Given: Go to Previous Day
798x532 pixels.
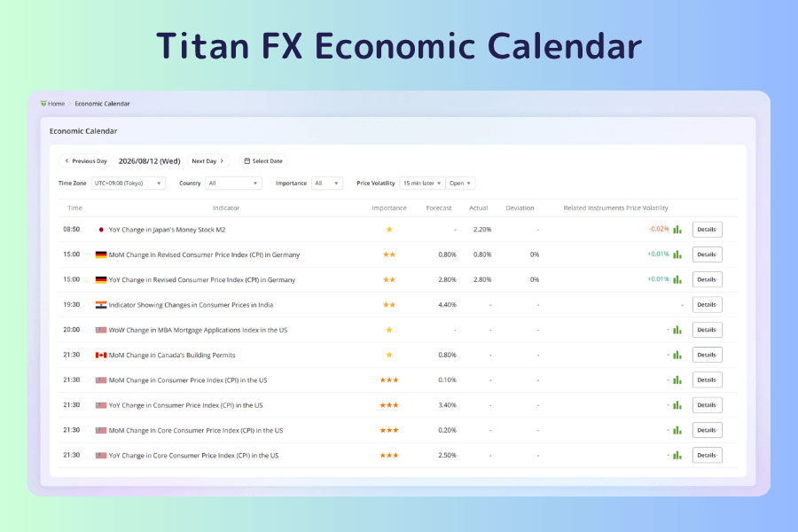Looking at the screenshot, I should tap(85, 160).
